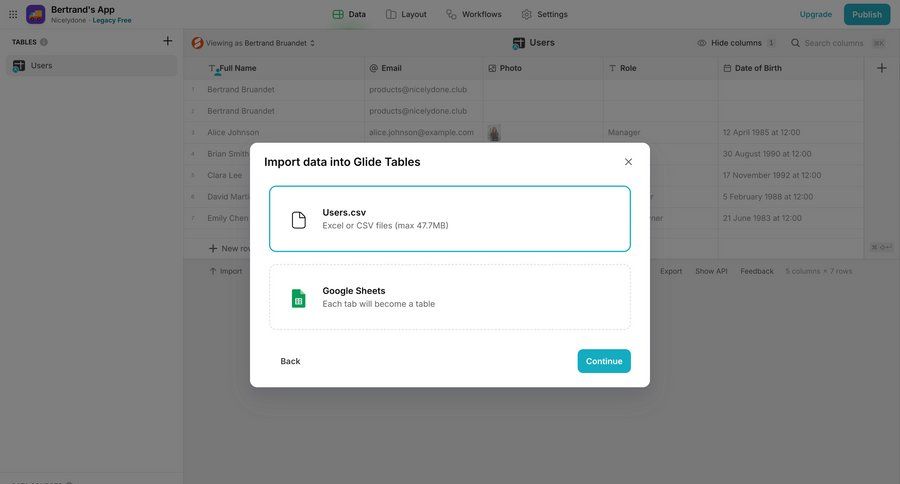
Task: Click the Google Sheets icon
Action: click(x=298, y=298)
